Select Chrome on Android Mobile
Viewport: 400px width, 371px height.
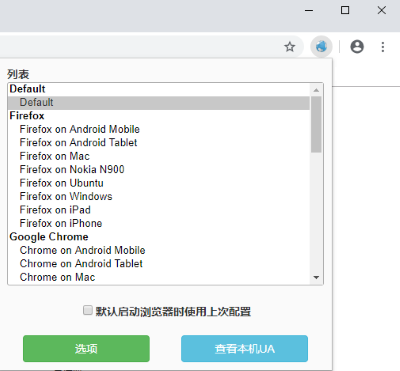[159, 250]
